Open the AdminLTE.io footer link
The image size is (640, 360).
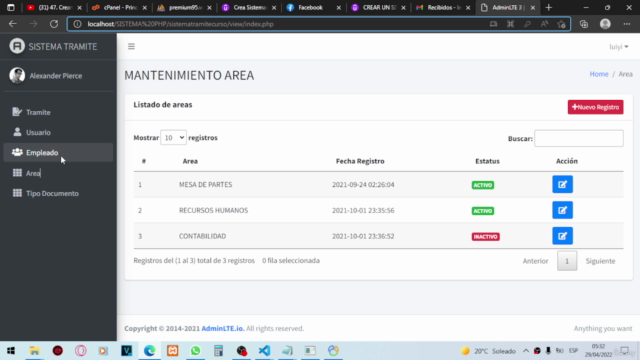pos(222,328)
